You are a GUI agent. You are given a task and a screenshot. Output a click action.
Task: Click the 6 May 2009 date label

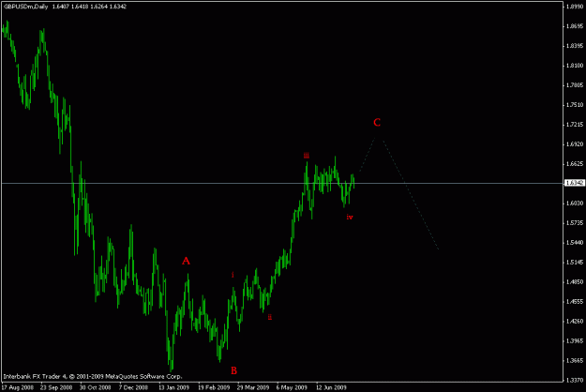[x=292, y=387]
